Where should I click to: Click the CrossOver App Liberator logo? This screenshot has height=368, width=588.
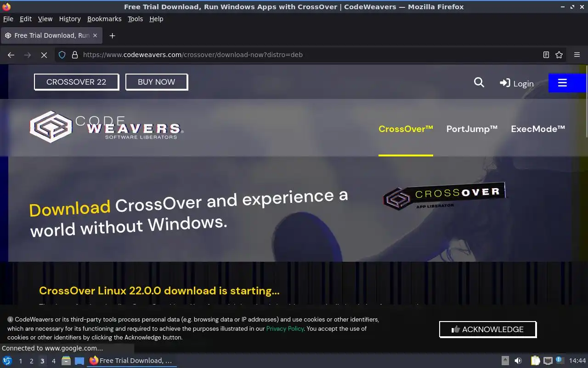(x=444, y=196)
